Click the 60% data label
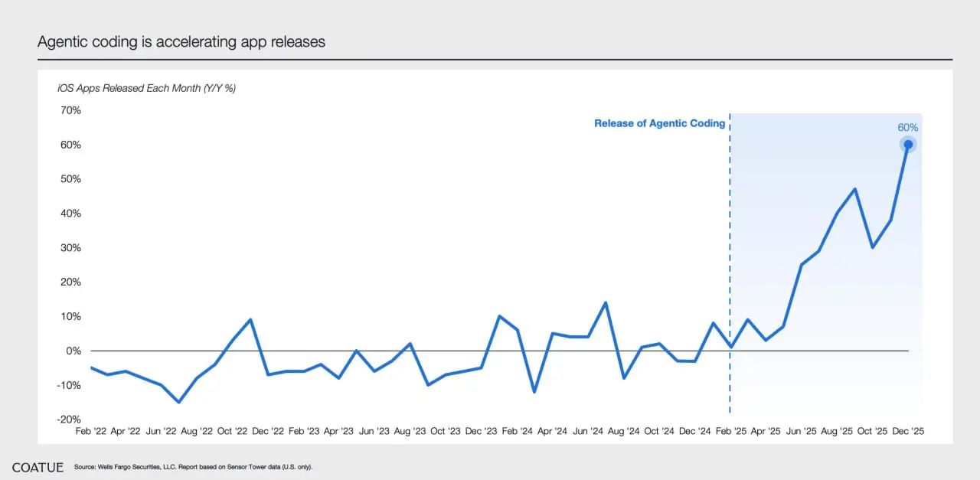The width and height of the screenshot is (980, 480). pyautogui.click(x=908, y=128)
